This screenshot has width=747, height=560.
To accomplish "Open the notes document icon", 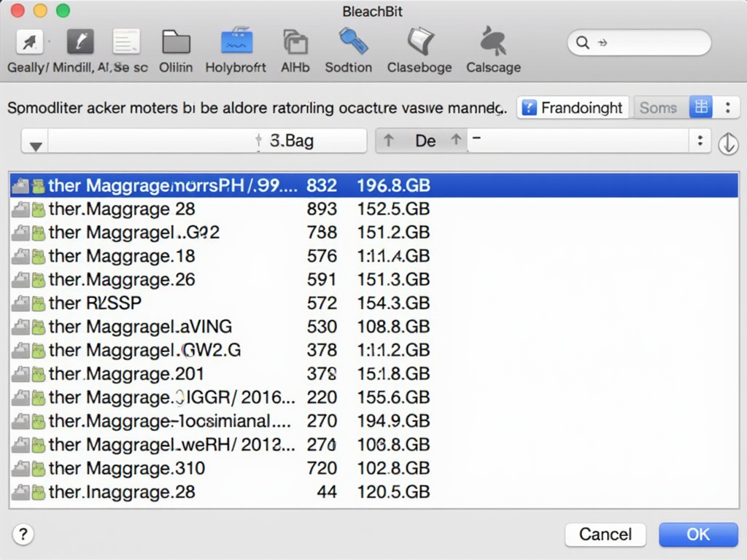I will (126, 42).
